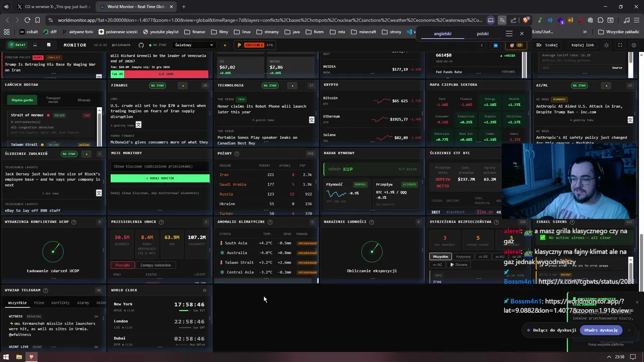644x362 pixels.
Task: Click the Kopiuj link button
Action: pos(583,45)
